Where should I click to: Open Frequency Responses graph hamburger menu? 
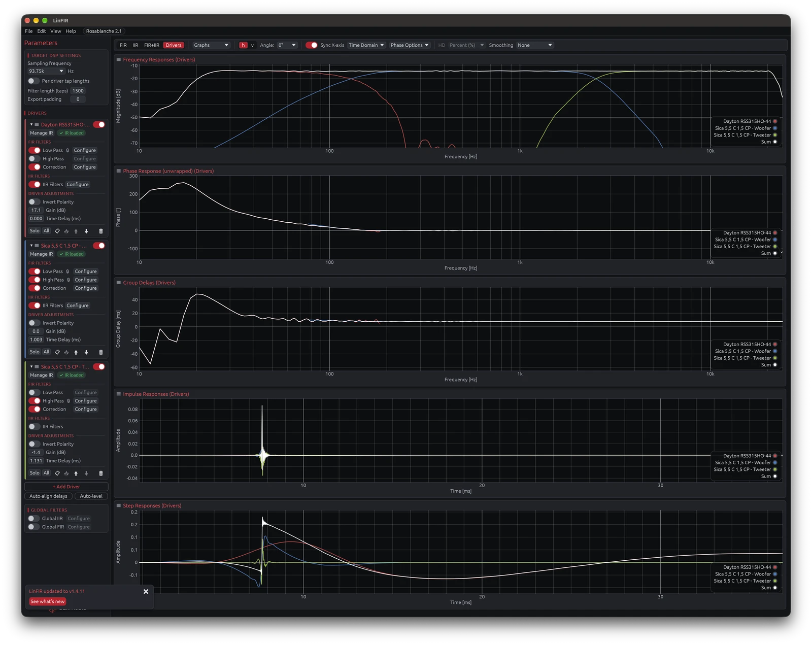click(x=119, y=59)
